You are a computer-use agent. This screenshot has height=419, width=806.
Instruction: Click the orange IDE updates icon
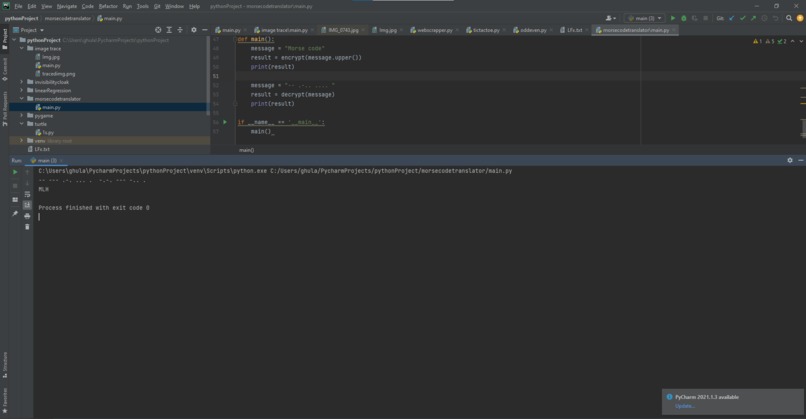click(x=800, y=18)
